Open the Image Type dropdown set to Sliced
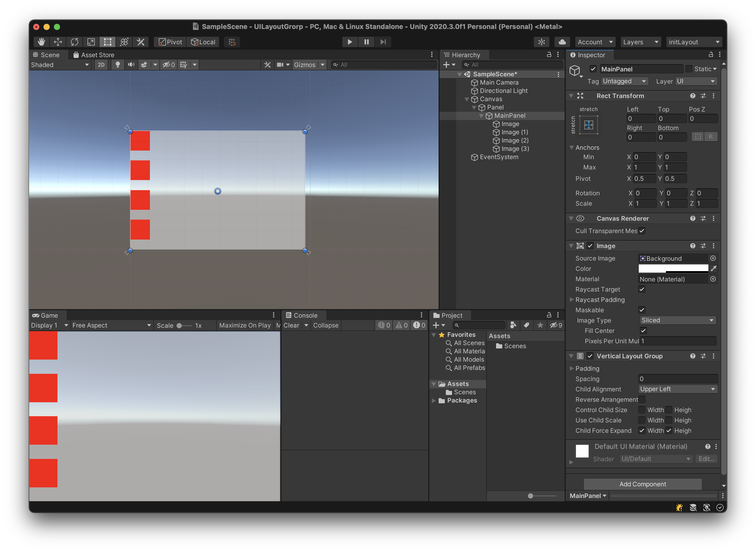 tap(678, 320)
